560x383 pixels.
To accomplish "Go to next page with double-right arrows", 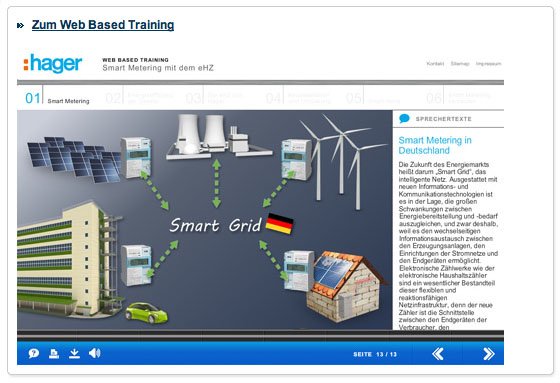I will coord(489,354).
